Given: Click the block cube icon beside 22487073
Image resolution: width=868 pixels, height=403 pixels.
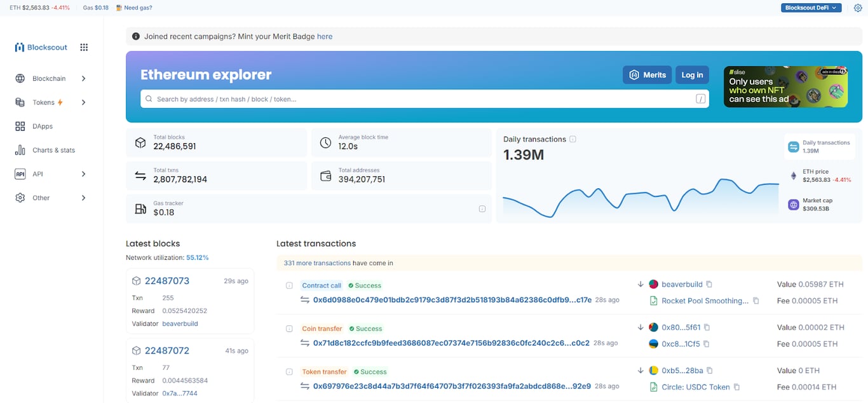Looking at the screenshot, I should [136, 281].
